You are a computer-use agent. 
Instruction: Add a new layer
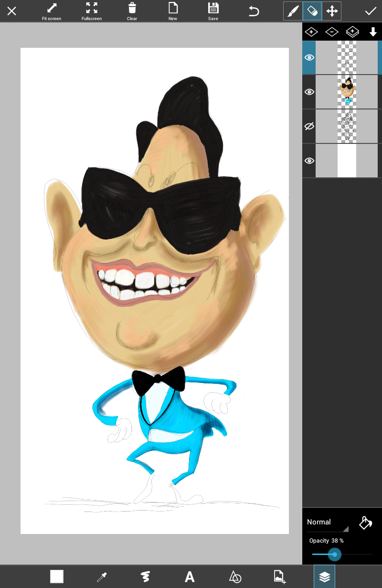(x=311, y=32)
